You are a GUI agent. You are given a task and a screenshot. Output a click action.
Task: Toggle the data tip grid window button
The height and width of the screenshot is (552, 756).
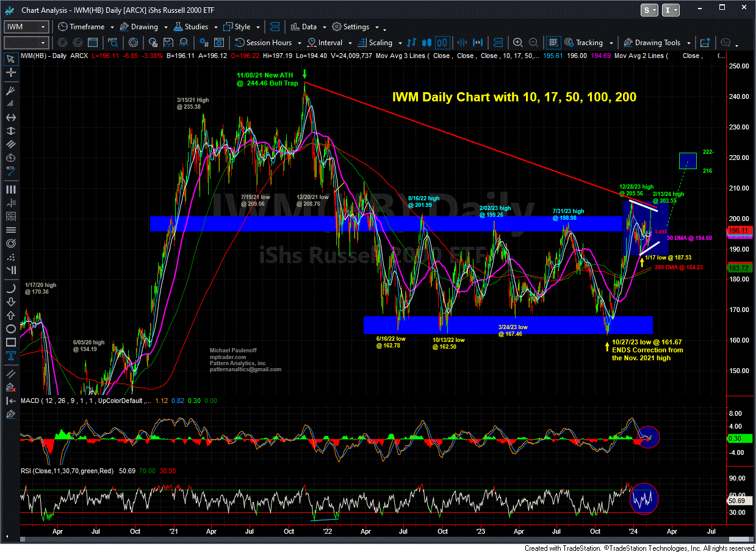(553, 42)
